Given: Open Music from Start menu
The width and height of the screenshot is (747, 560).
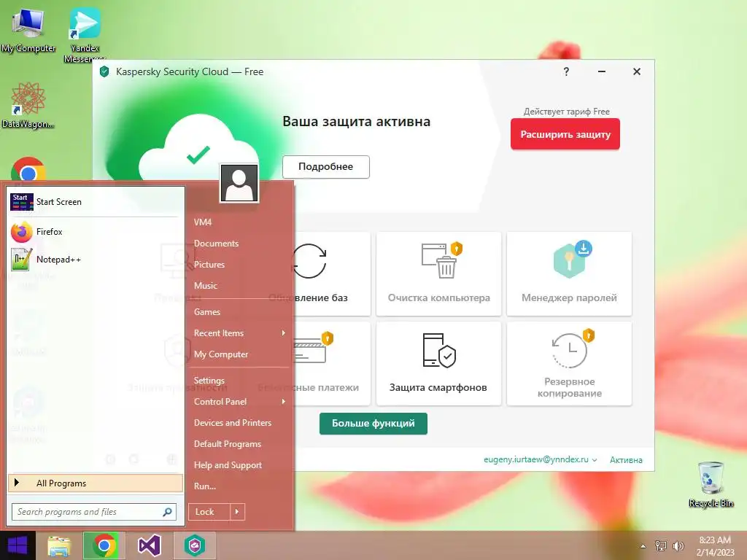Looking at the screenshot, I should 206,286.
